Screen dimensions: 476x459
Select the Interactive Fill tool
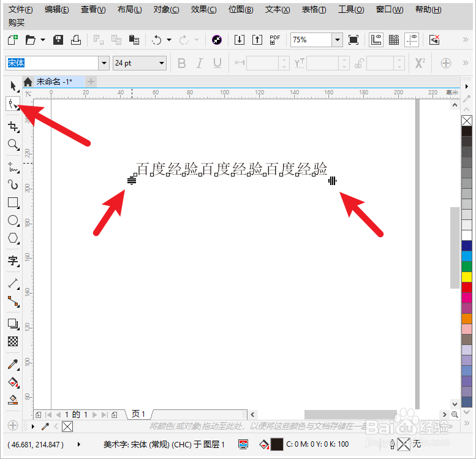coord(13,382)
